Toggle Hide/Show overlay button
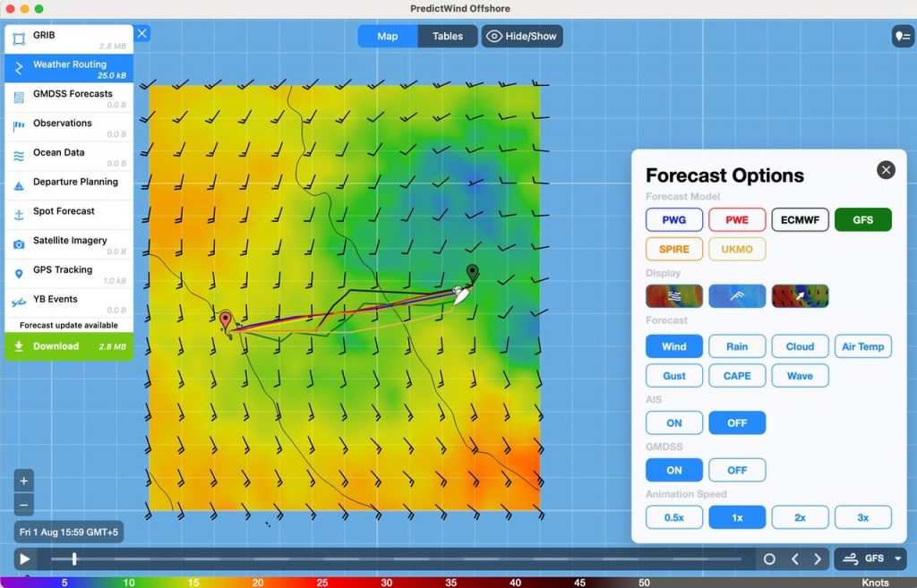Screen dimensions: 917x588 click(x=522, y=36)
